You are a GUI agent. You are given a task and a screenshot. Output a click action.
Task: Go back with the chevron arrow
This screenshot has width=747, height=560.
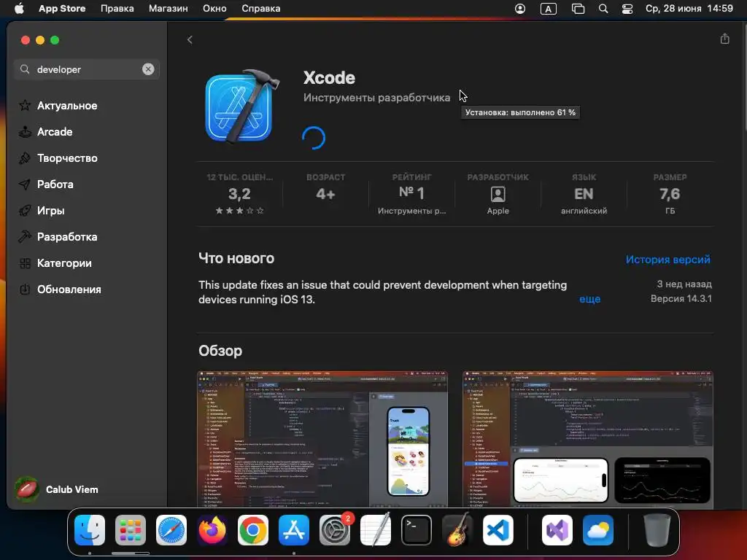[x=190, y=39]
